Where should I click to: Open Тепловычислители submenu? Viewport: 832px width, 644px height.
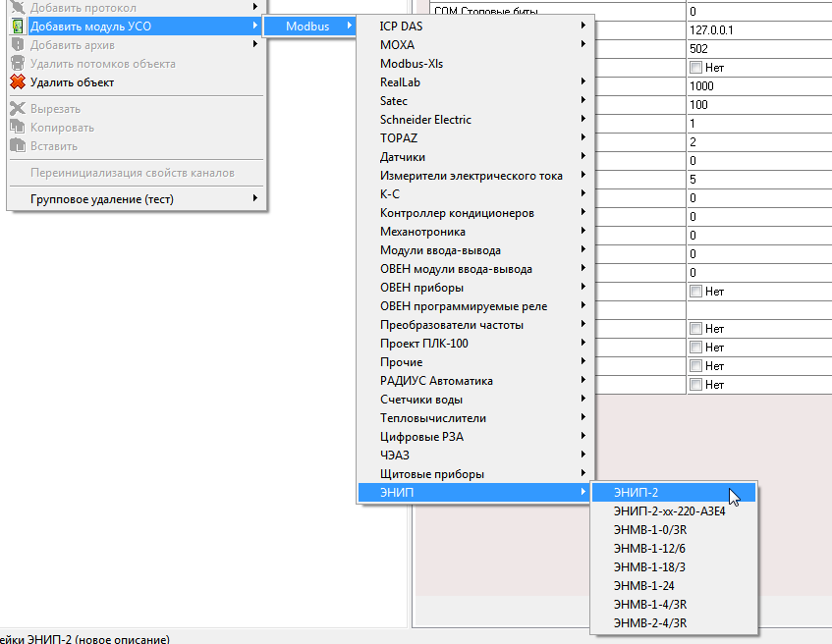point(476,418)
